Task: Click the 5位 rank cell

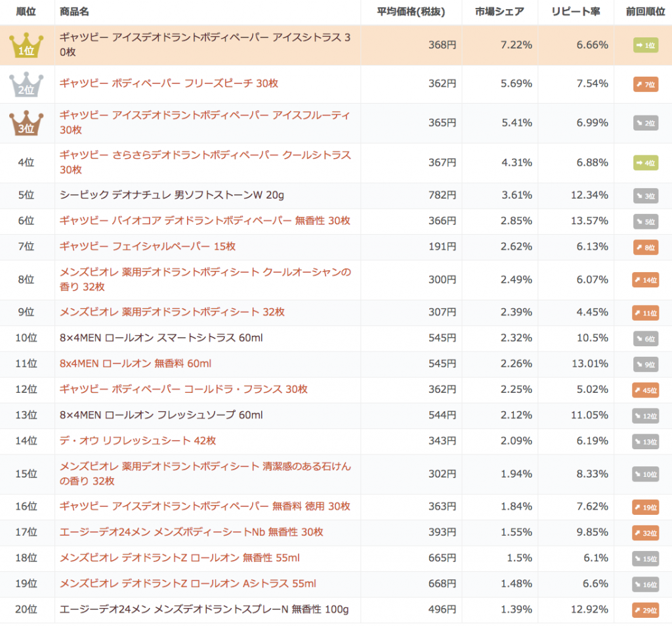Action: [26, 195]
